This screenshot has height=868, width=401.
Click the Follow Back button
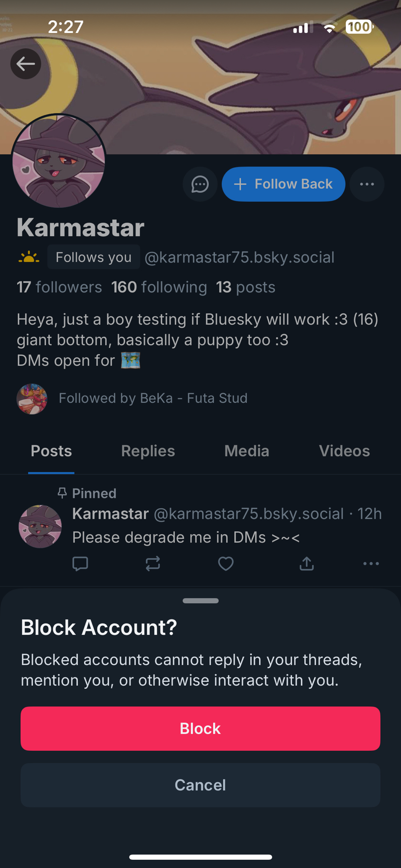(283, 184)
